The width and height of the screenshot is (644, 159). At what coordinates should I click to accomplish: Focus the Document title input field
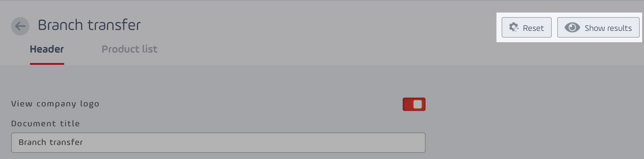(x=218, y=142)
